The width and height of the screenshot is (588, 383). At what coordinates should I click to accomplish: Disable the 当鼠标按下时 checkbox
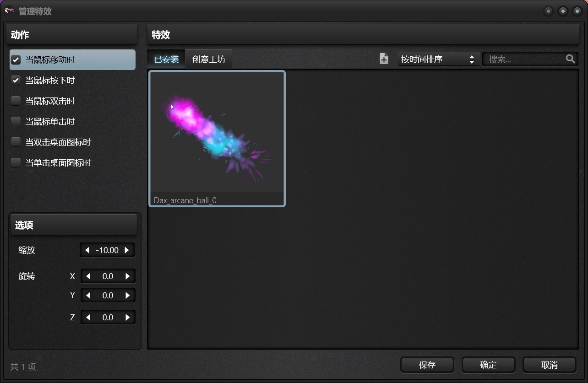coord(15,80)
